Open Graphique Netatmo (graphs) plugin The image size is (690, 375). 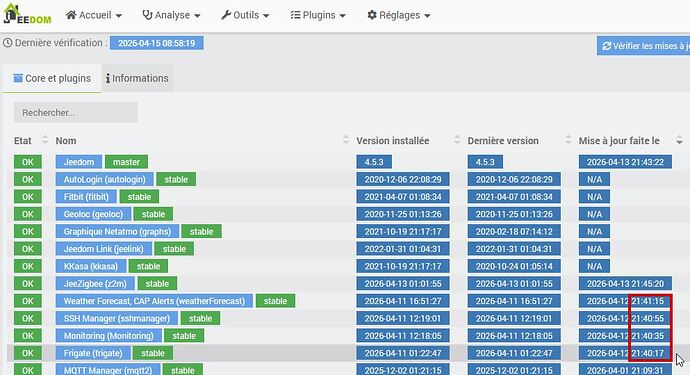coord(117,232)
